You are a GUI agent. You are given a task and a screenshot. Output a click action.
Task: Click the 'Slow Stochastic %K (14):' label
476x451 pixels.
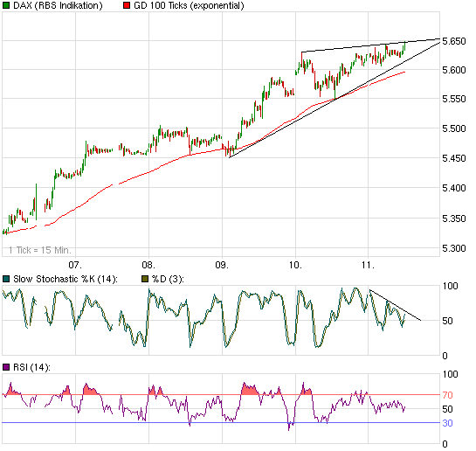tap(66, 279)
